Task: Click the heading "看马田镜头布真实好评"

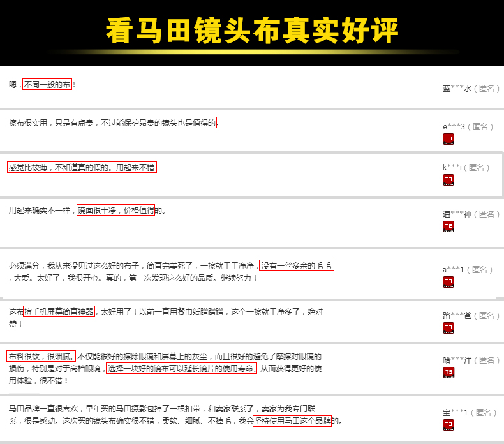Action: point(252,31)
